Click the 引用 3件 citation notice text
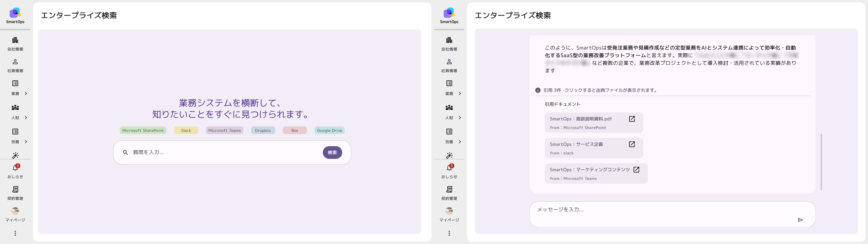Viewport: 868px width, 244px height. [600, 90]
